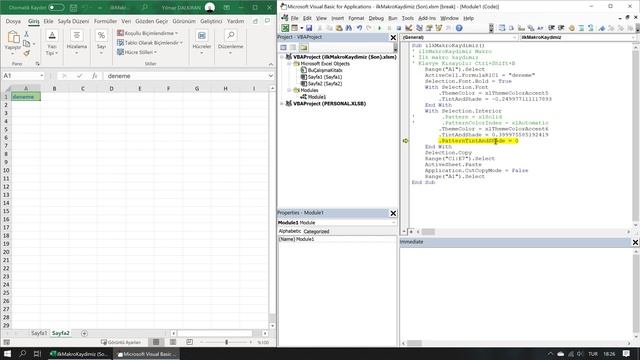
Task: Select Sayfa2 (Sayfa2) in project tree
Action: 325,84
